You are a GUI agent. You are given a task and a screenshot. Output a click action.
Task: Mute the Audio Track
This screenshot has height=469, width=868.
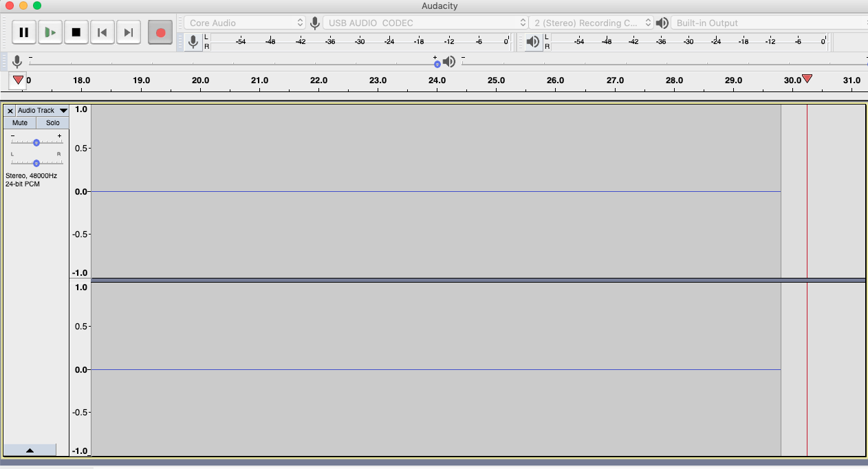(19, 122)
